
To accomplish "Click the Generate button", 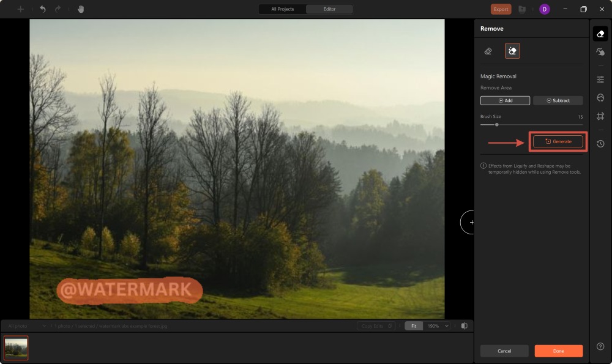I will tap(558, 141).
